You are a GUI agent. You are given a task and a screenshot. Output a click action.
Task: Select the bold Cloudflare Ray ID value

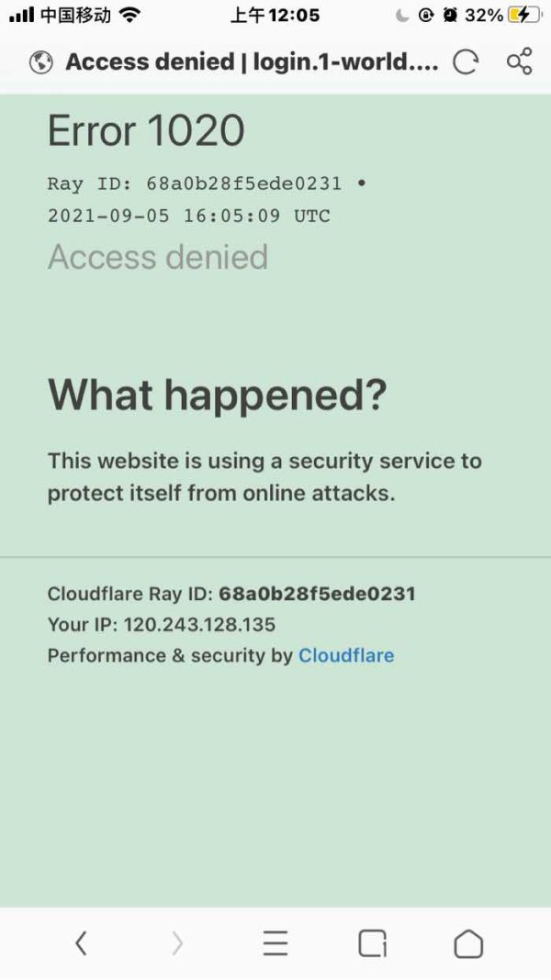(317, 593)
